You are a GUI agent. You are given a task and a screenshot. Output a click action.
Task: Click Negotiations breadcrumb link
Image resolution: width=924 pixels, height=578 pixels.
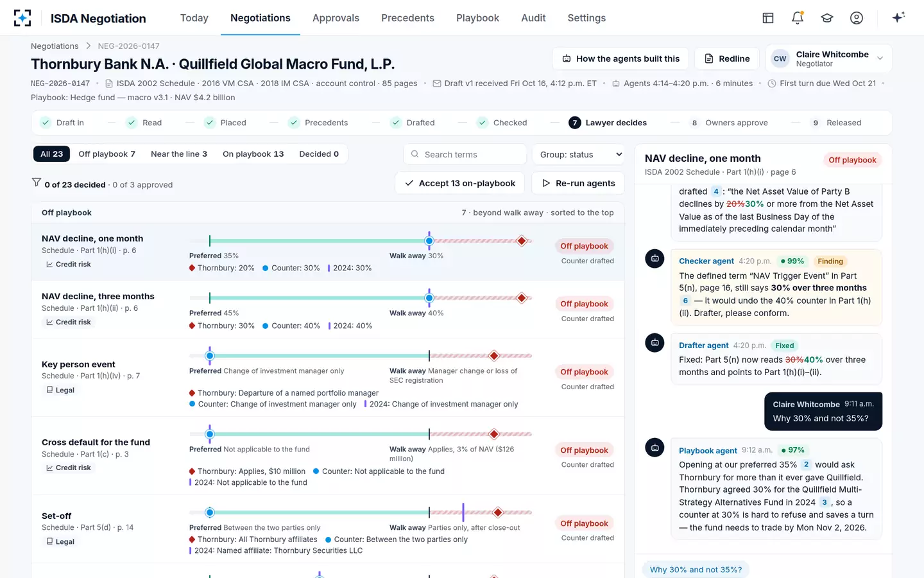click(55, 46)
